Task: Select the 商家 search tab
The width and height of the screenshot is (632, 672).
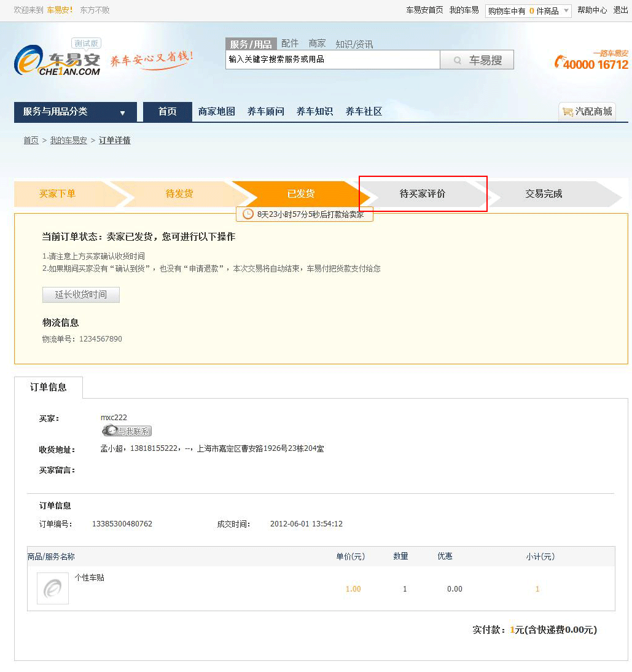Action: [x=317, y=44]
